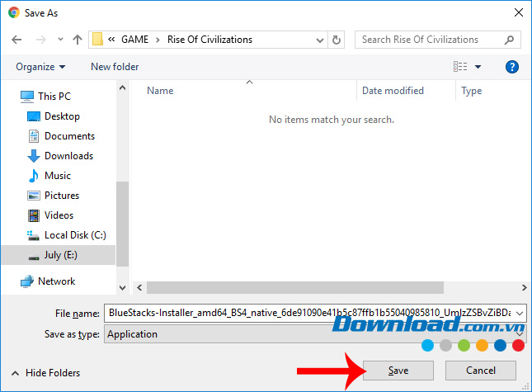Select Rise Of Civilizations path segment

210,40
